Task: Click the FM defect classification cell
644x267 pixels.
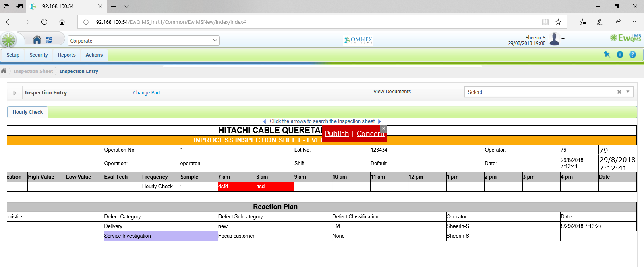Action: pos(389,226)
